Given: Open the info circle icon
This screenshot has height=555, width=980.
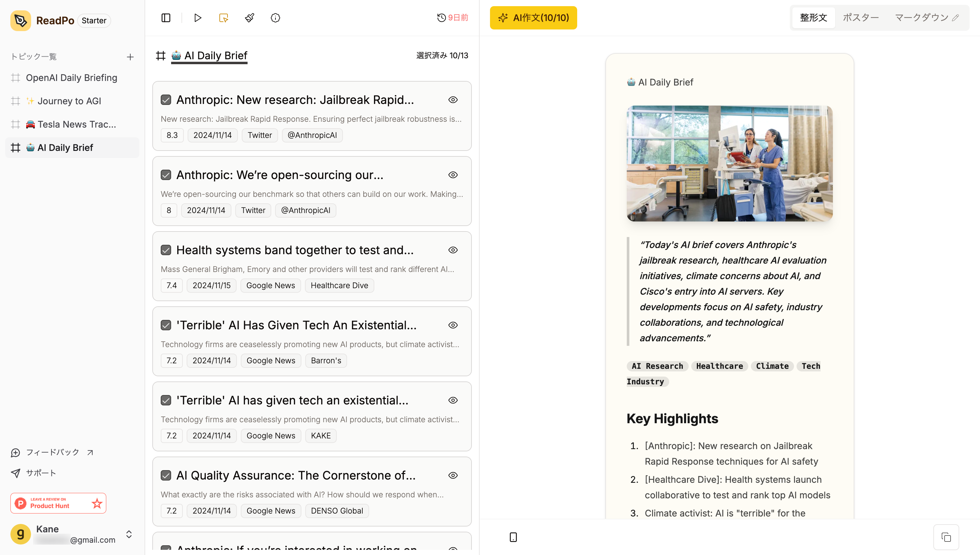Looking at the screenshot, I should 275,18.
